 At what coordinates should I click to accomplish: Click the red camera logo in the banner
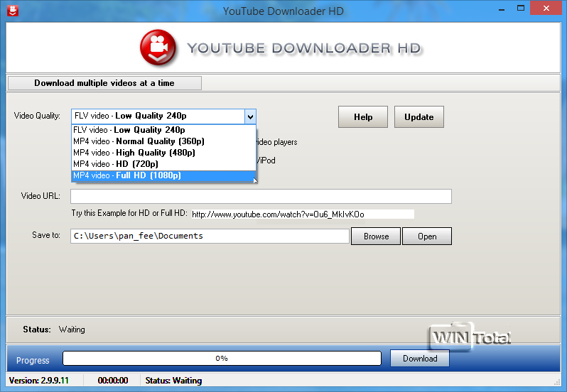tap(158, 48)
